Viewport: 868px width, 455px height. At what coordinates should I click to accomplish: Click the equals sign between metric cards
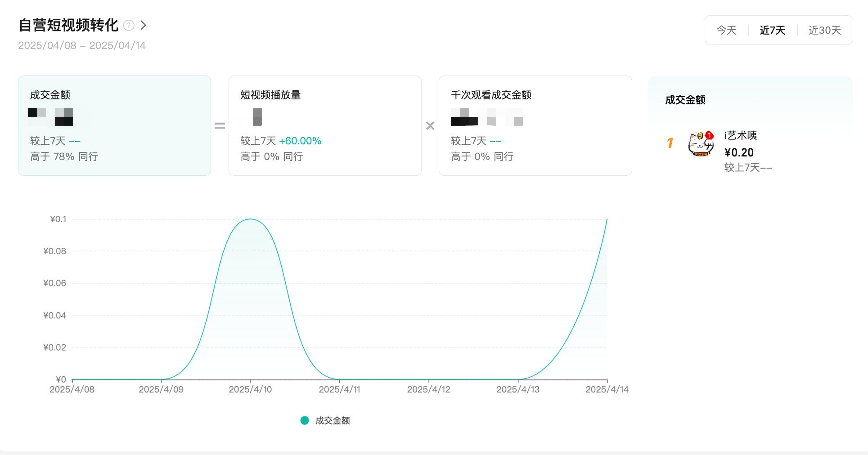220,126
